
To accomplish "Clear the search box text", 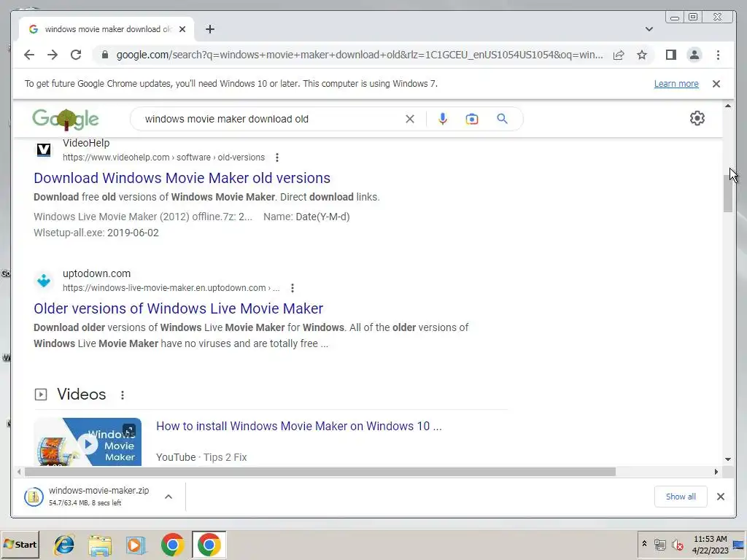I will (410, 119).
